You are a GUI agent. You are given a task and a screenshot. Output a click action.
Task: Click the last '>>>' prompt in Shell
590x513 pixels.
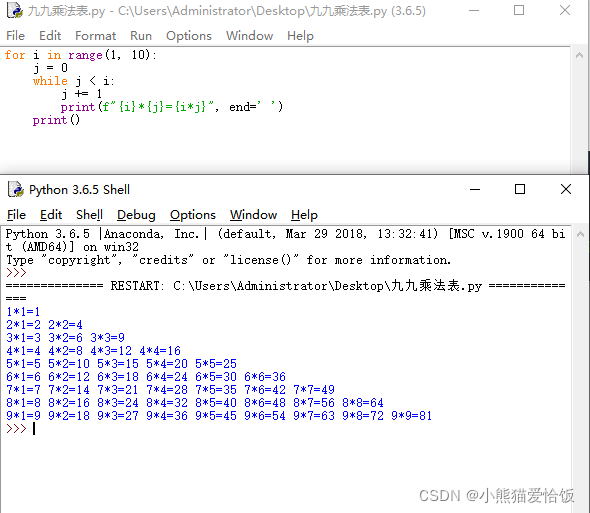[x=16, y=429]
